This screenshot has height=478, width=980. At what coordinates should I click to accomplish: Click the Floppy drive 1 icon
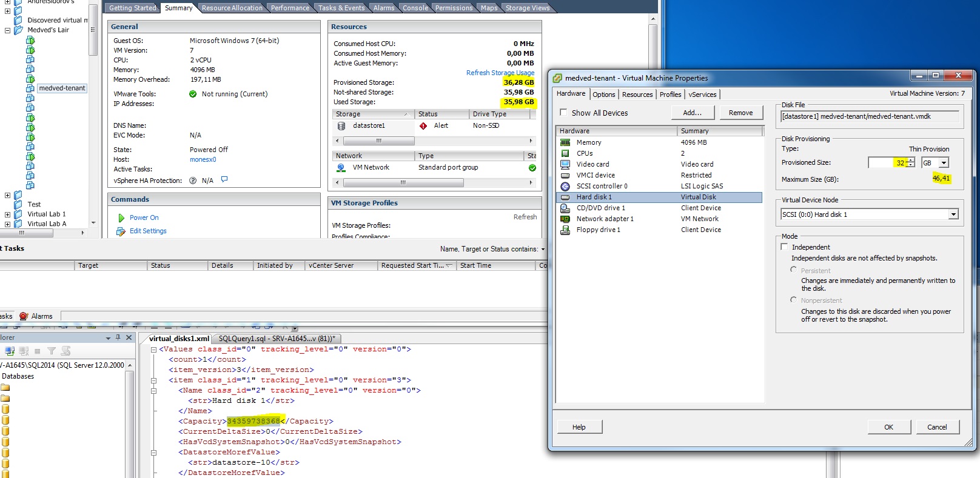tap(565, 230)
